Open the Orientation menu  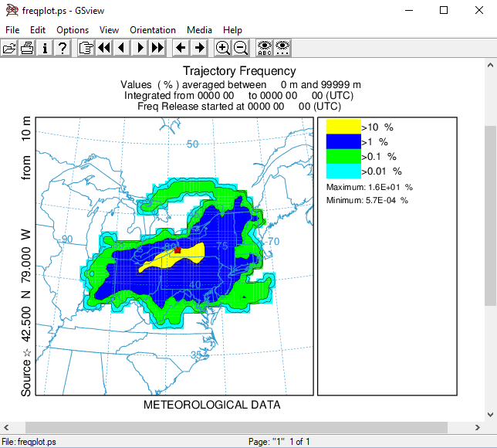153,30
